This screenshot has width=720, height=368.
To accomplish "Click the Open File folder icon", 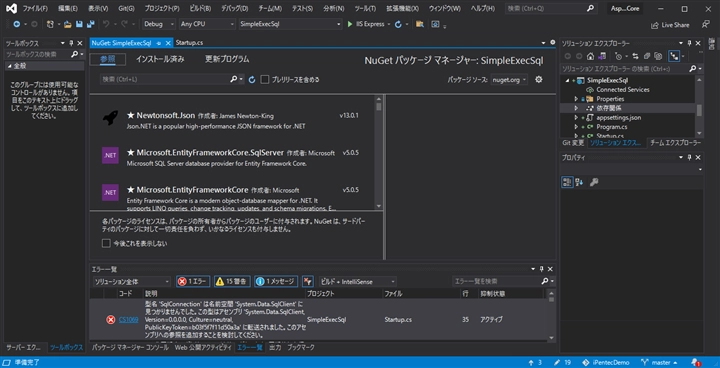I will (x=68, y=24).
